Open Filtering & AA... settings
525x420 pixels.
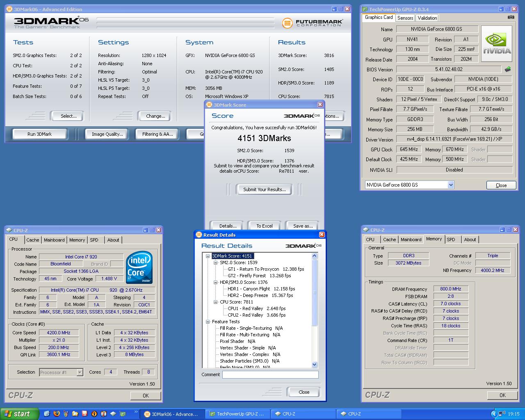(157, 134)
